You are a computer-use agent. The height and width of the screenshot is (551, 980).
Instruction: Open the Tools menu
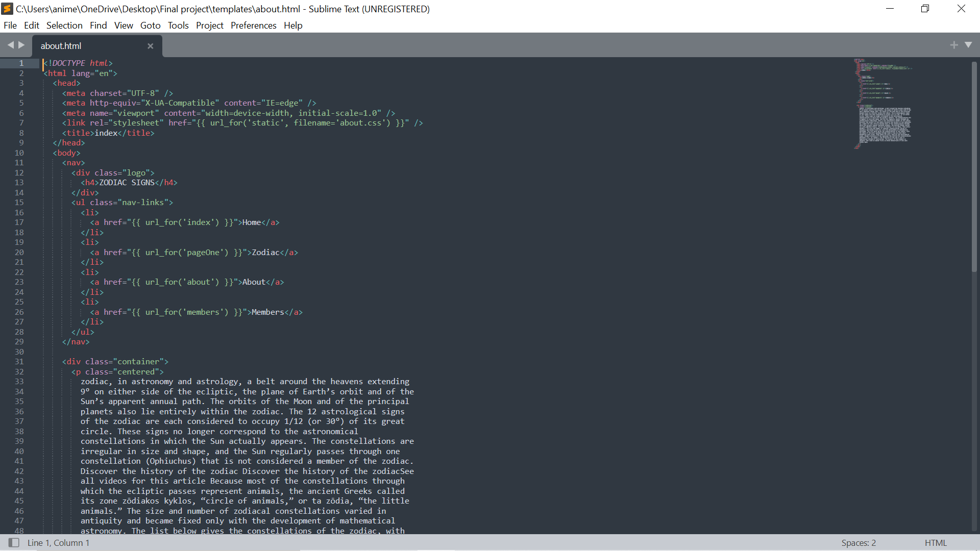(178, 26)
